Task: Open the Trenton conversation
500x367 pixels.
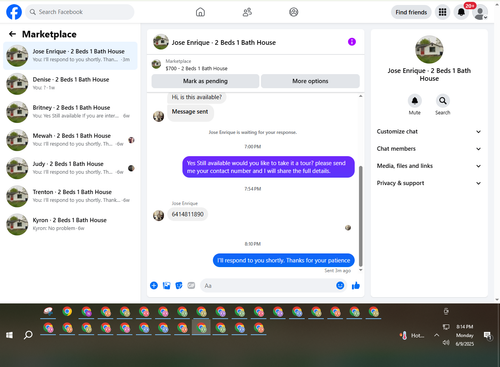Action: click(70, 196)
